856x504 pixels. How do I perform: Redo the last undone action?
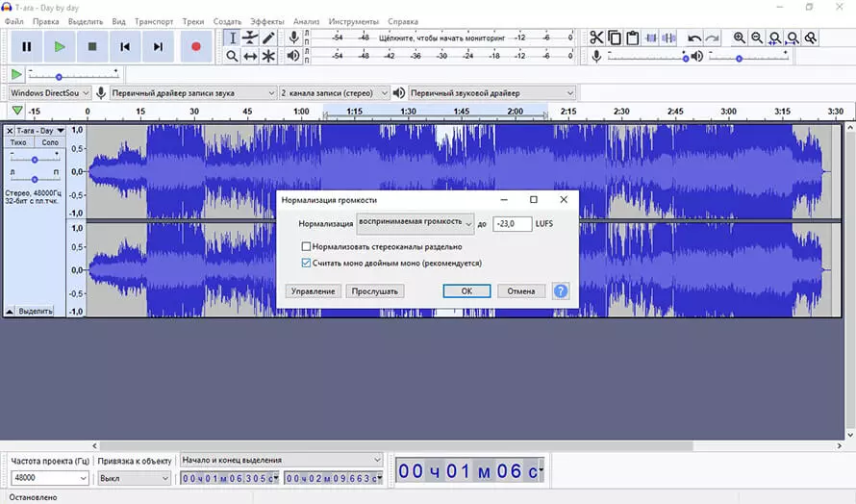coord(712,38)
